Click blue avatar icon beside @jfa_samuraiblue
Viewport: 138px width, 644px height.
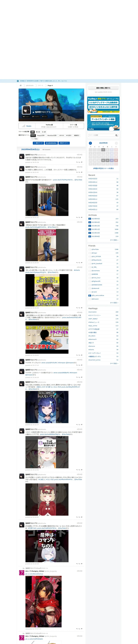click(90, 295)
